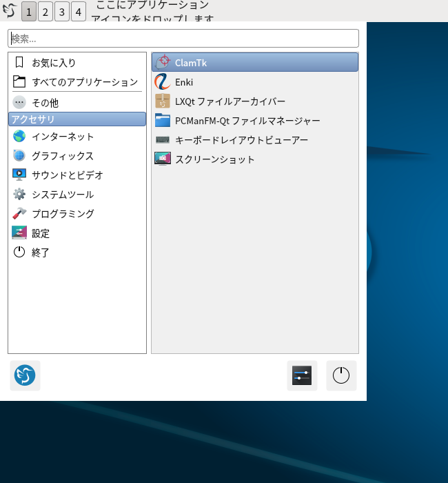448x483 pixels.
Task: Launch ClamTk from the application list
Action: click(255, 62)
